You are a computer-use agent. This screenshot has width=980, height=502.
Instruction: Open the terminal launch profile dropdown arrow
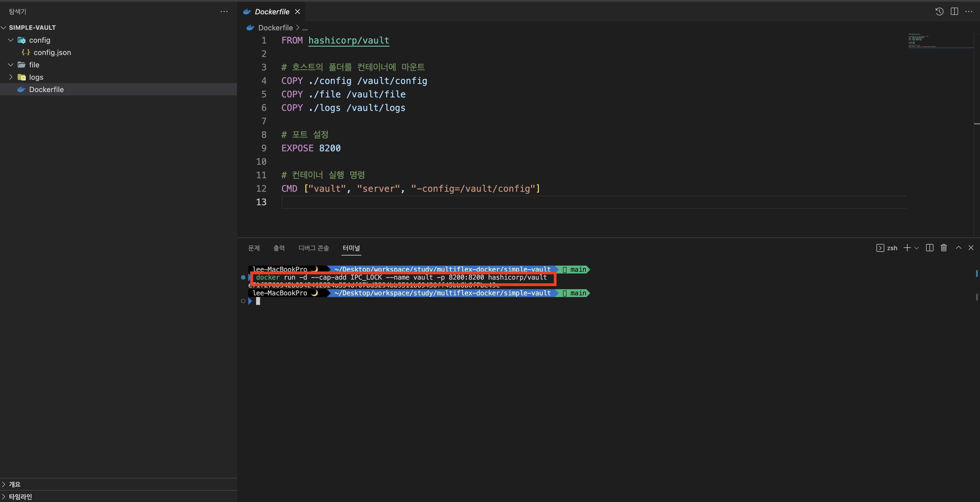[x=917, y=248]
